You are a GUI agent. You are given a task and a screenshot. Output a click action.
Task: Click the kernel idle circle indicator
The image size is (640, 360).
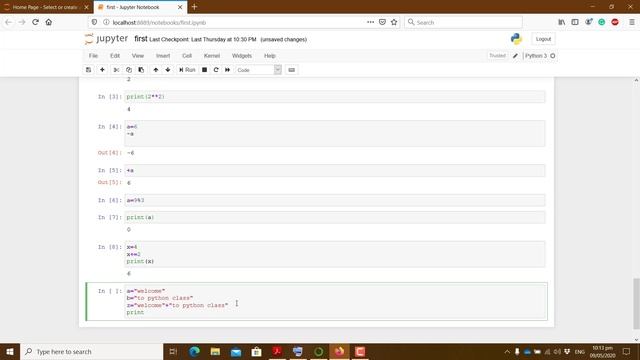point(553,56)
